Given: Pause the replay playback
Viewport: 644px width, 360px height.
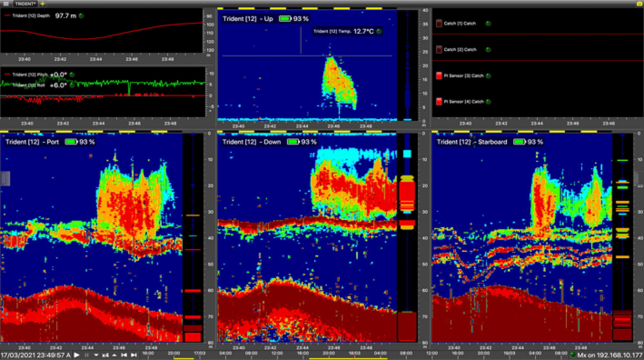Looking at the screenshot, I should 87,355.
